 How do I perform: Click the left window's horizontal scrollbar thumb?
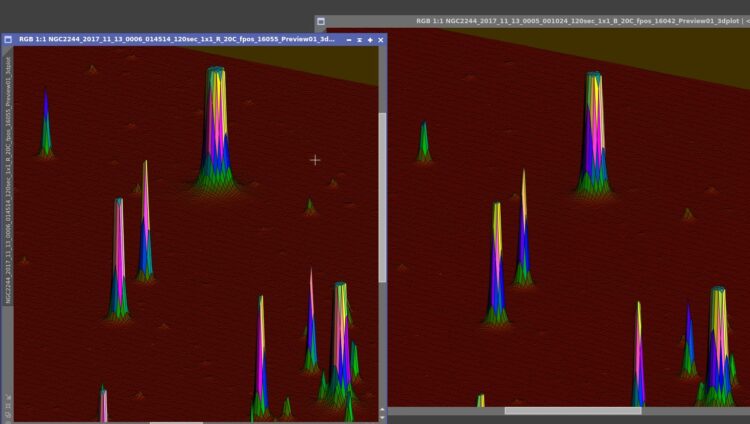[x=176, y=423]
